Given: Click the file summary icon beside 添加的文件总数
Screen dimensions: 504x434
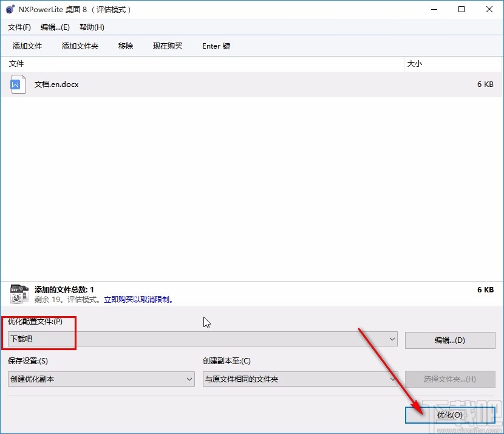Looking at the screenshot, I should coord(19,294).
